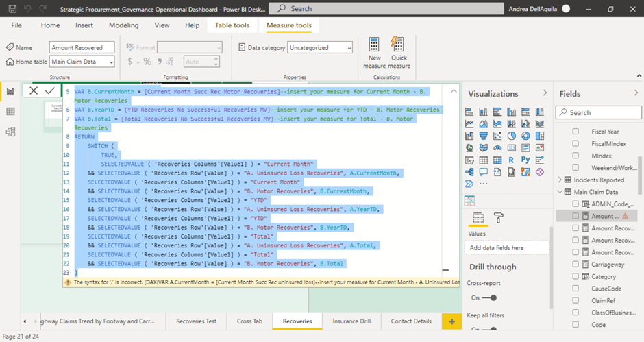Image resolution: width=644 pixels, height=342 pixels.
Task: Collapse the Fields pane
Action: 636,93
